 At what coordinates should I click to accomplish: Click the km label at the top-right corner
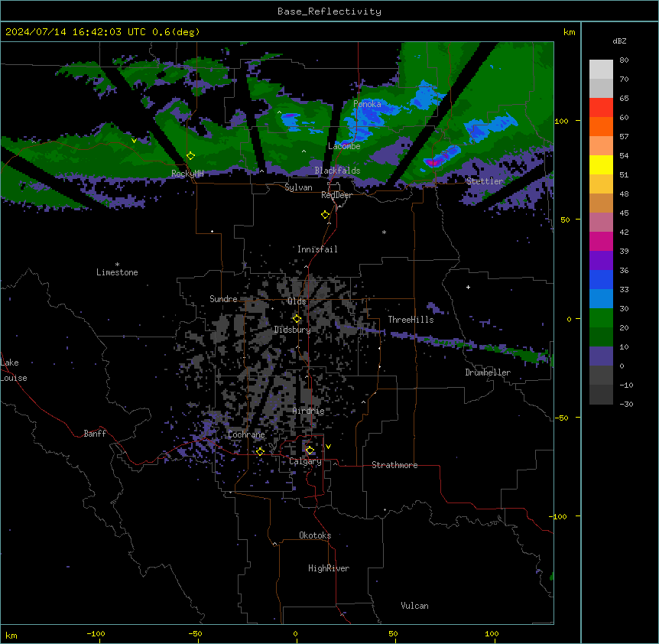[570, 32]
